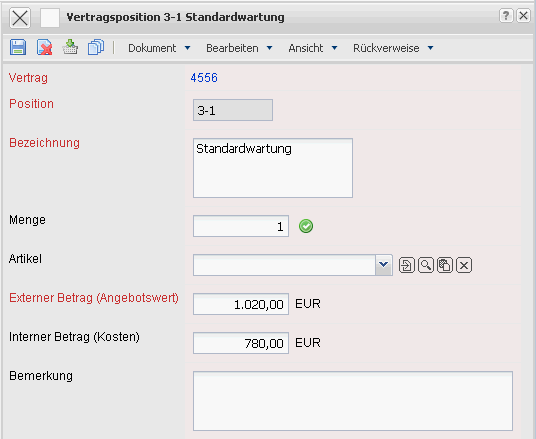536x439 pixels.
Task: Click the basket icon with green arrow
Action: (70, 47)
